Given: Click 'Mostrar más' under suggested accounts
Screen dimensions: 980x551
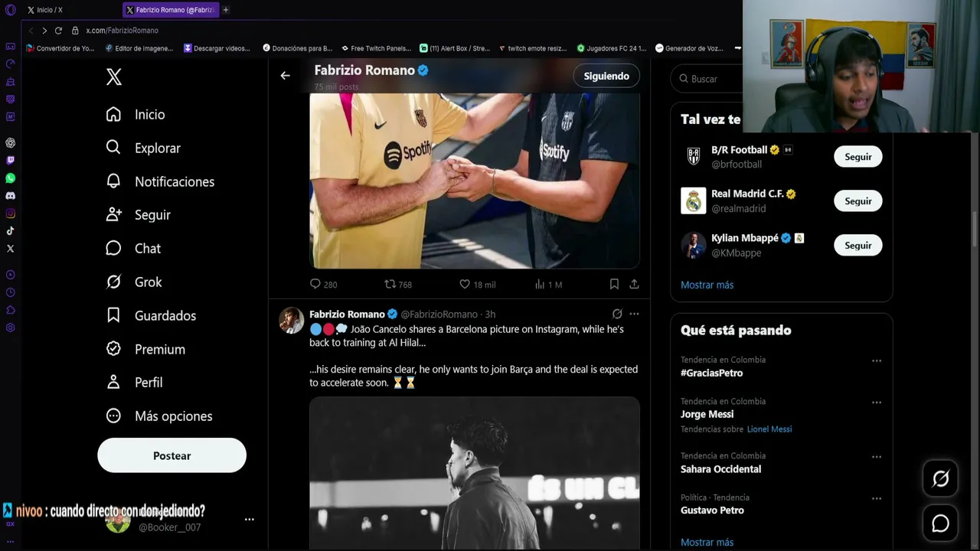Looking at the screenshot, I should coord(707,285).
